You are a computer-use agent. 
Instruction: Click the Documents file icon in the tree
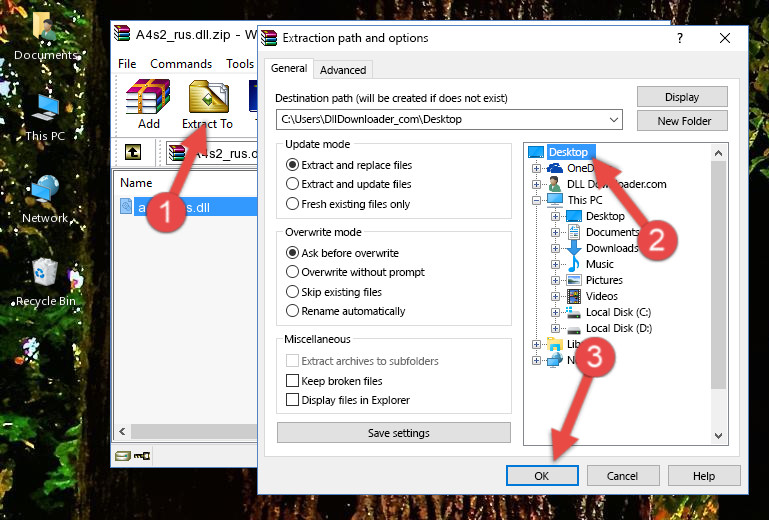574,232
